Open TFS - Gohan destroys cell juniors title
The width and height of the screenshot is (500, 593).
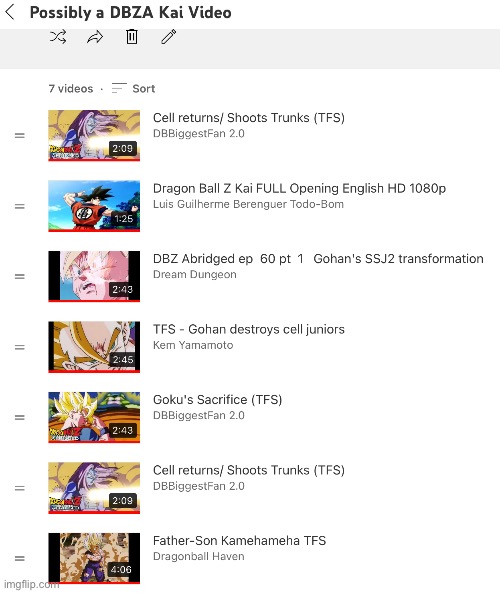(249, 329)
